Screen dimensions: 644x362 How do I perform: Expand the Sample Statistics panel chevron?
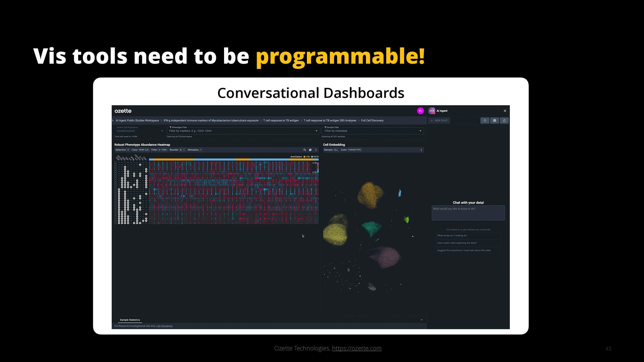[422, 320]
